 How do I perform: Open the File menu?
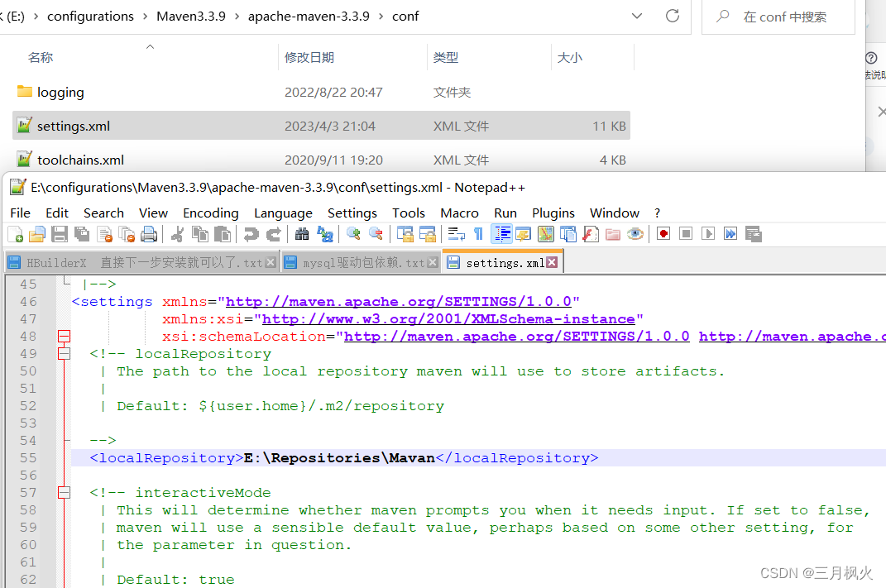21,213
